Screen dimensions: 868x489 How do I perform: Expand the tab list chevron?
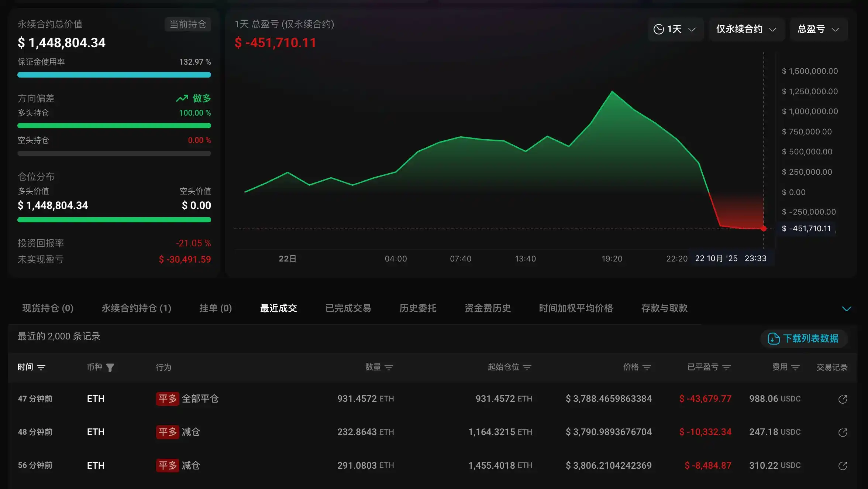coord(846,308)
